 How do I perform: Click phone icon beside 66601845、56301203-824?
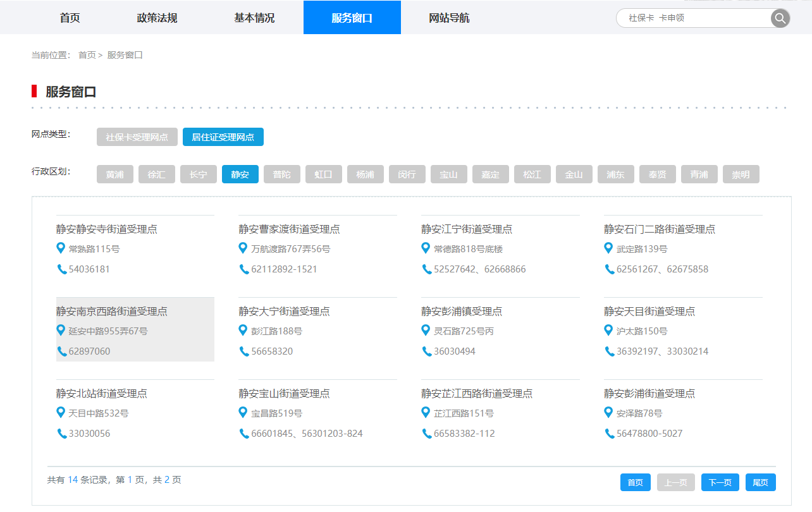244,434
